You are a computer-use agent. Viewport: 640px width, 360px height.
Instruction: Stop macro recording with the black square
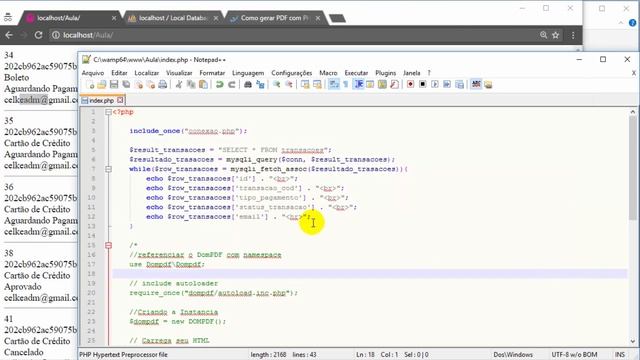(x=423, y=84)
